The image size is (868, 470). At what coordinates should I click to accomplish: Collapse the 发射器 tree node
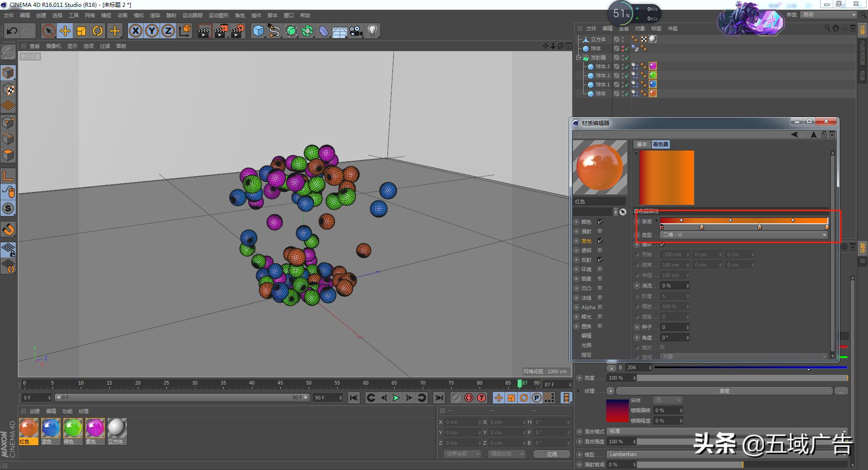pyautogui.click(x=579, y=58)
